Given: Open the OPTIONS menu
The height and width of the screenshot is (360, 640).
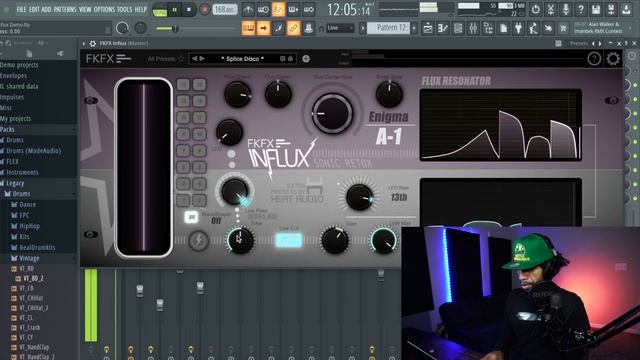Looking at the screenshot, I should pos(104,9).
